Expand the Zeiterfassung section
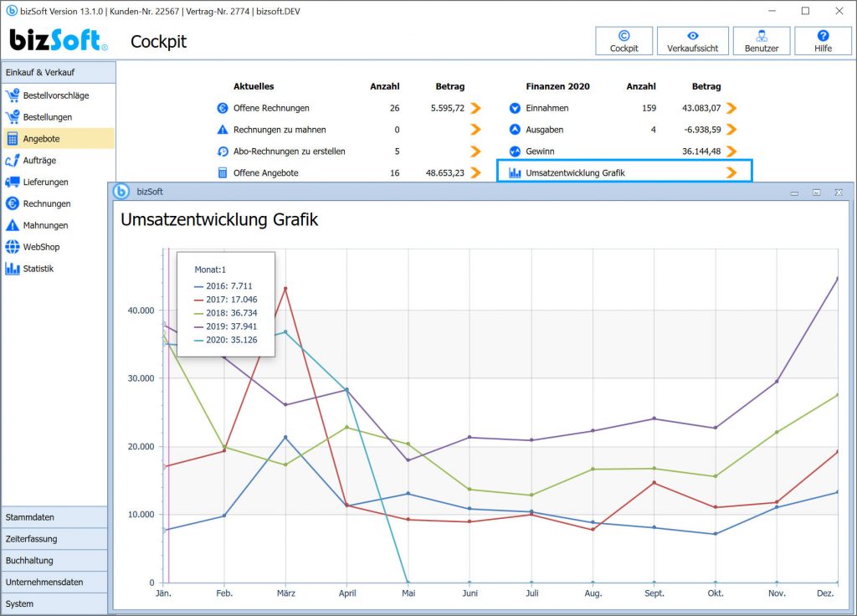The width and height of the screenshot is (857, 616). coord(54,539)
